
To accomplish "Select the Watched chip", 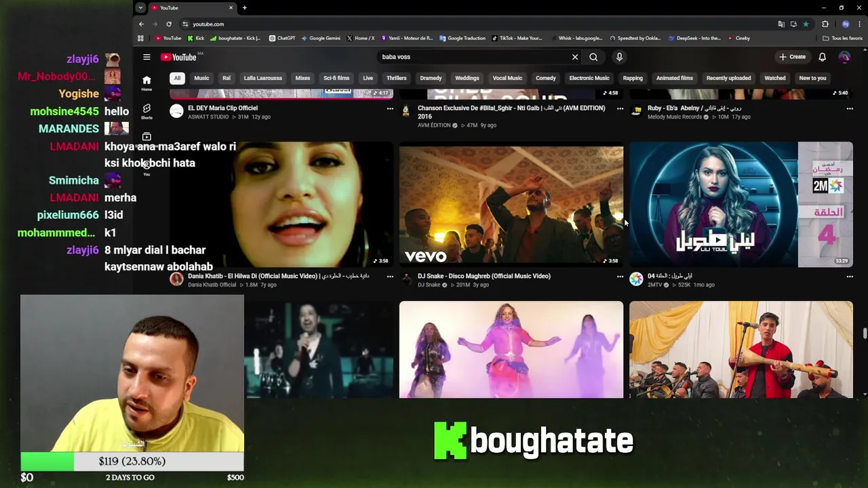I will tap(775, 78).
